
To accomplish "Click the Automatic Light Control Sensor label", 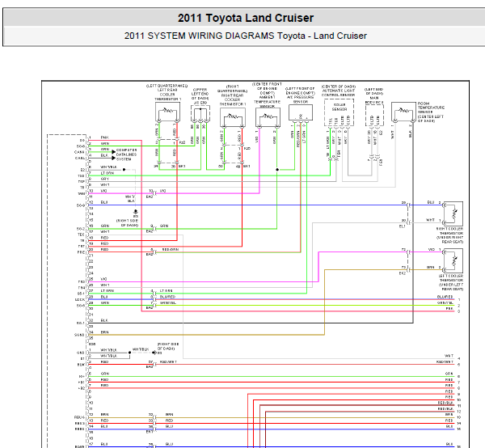I will coord(339,91).
